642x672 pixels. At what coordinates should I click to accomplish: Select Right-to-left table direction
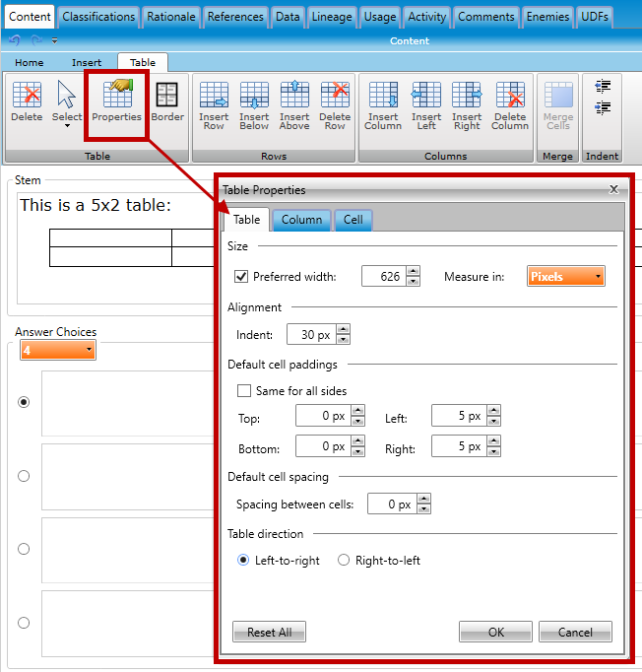pyautogui.click(x=344, y=561)
